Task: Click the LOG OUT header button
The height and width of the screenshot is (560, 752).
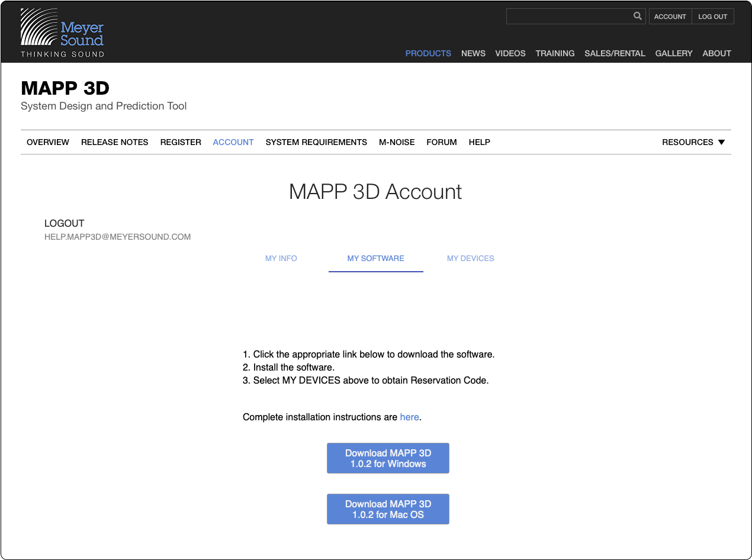Action: 712,17
